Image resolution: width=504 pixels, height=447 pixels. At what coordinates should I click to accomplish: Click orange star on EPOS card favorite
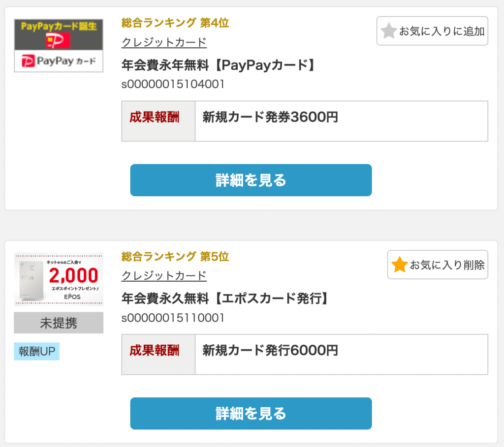coord(400,265)
